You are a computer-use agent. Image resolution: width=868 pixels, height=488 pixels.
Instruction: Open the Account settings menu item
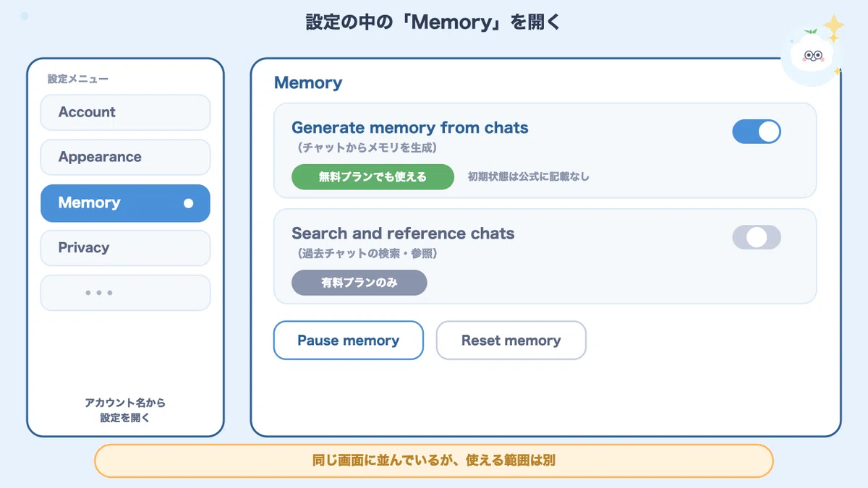click(x=125, y=113)
